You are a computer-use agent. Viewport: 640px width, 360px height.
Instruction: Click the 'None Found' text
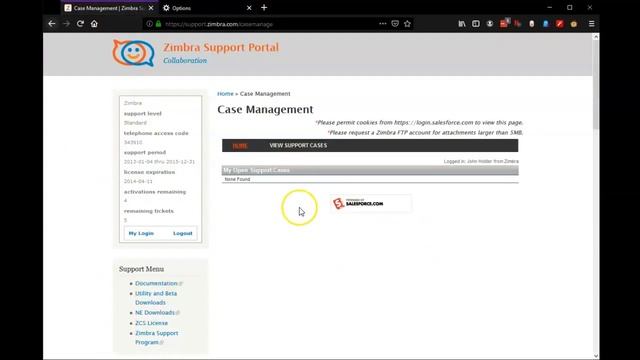coord(237,179)
